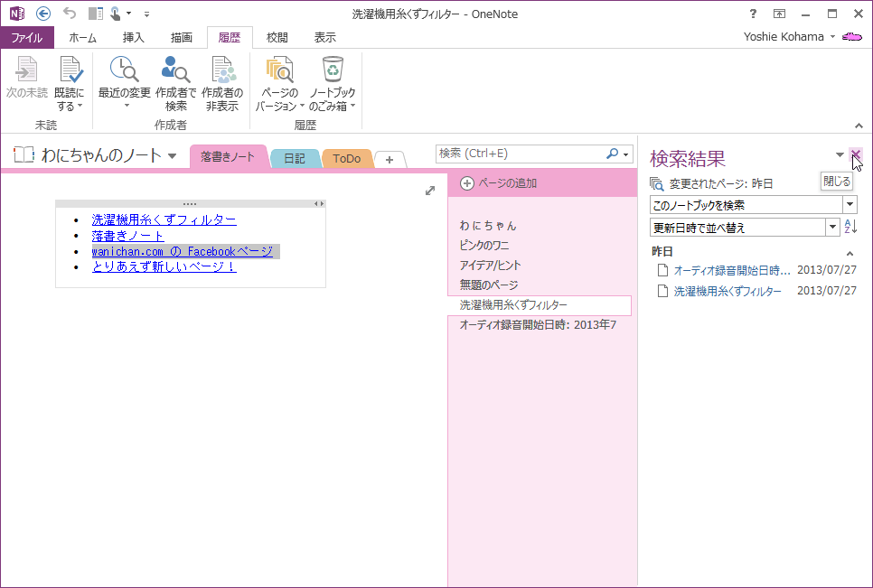
Task: Toggle A-Z sort order icon
Action: (x=850, y=227)
